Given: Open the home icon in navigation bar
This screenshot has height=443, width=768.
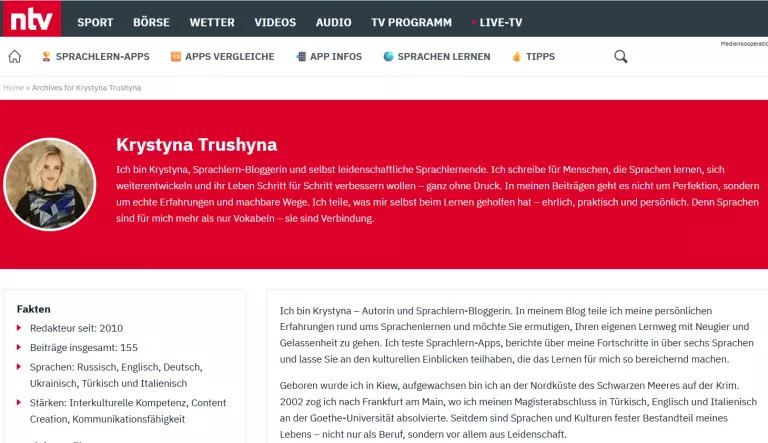Looking at the screenshot, I should point(15,56).
